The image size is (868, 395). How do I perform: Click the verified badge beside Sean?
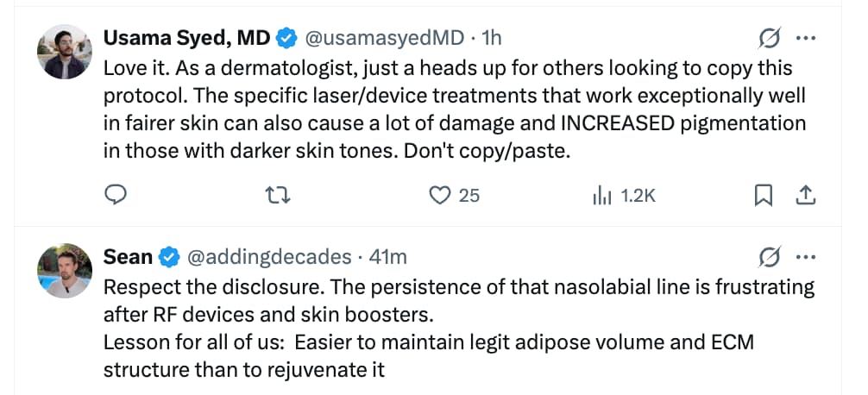pyautogui.click(x=169, y=257)
